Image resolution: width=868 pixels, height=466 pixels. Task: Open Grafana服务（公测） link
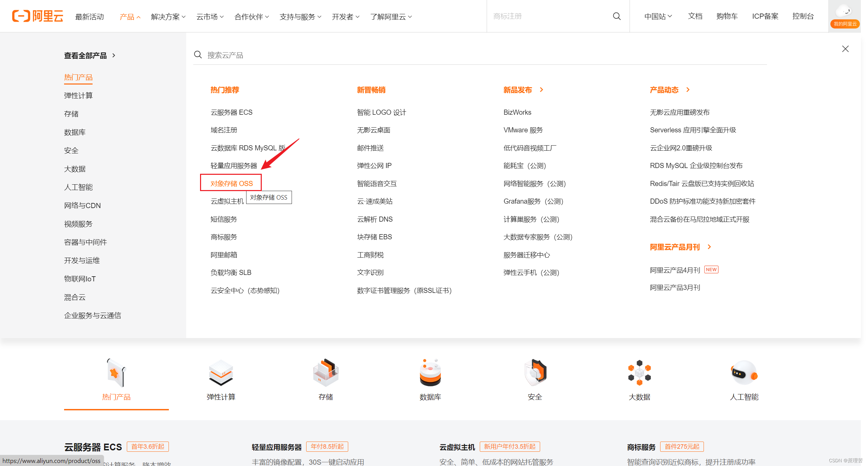pyautogui.click(x=533, y=201)
